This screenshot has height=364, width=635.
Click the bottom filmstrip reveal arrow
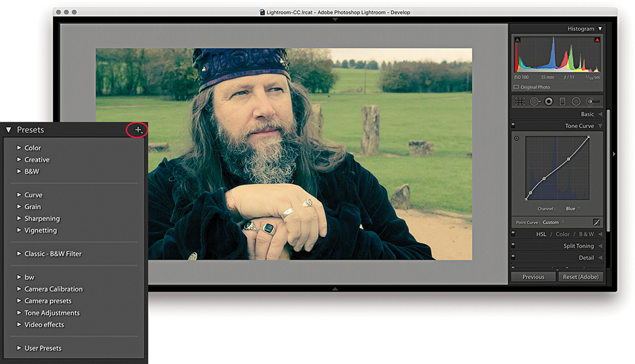coord(335,289)
